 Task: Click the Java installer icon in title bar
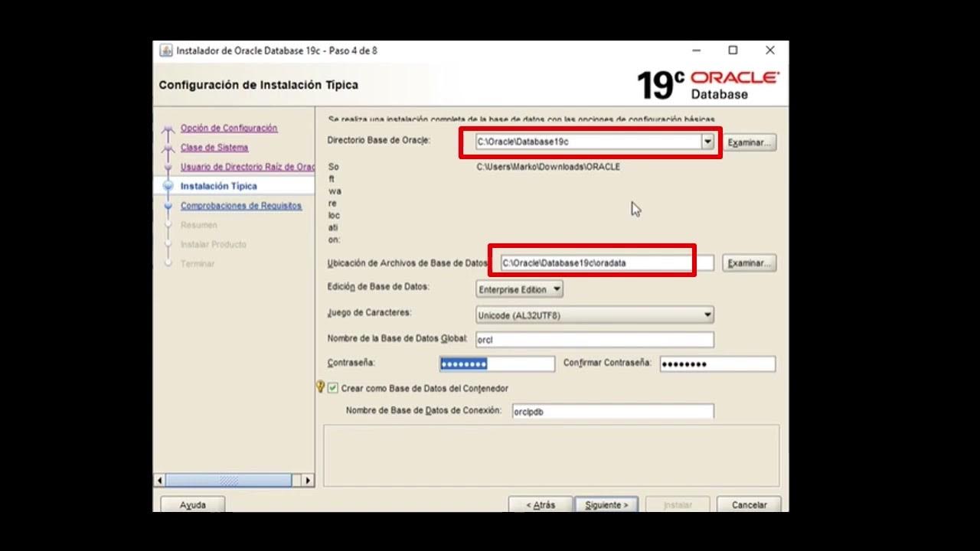click(165, 51)
